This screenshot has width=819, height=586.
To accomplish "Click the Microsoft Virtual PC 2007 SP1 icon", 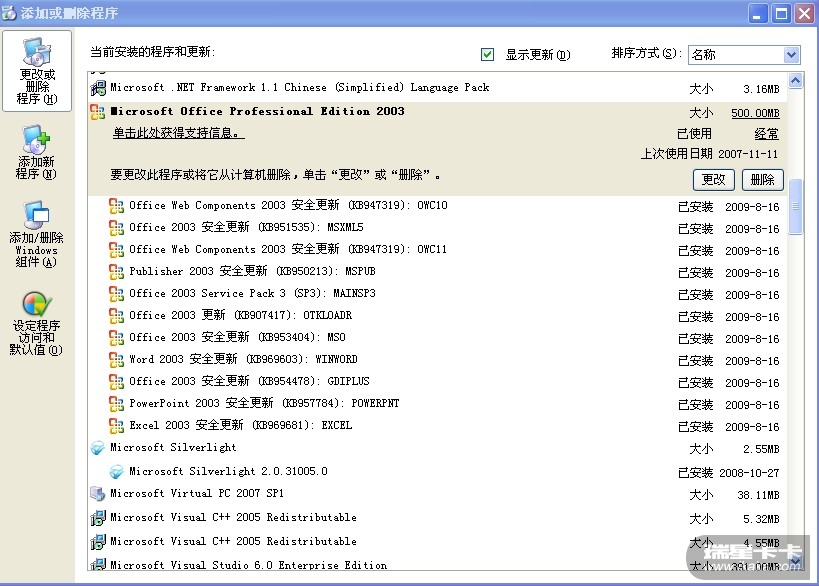I will click(98, 494).
